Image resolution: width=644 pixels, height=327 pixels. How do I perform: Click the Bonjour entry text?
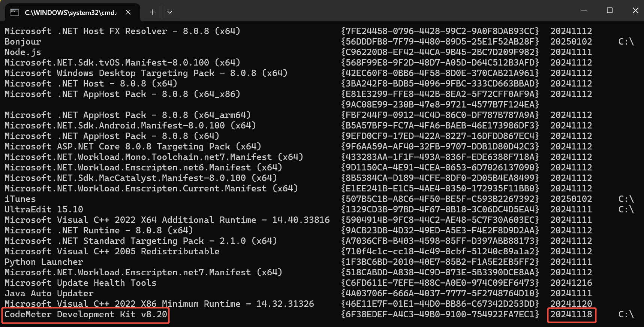click(23, 42)
